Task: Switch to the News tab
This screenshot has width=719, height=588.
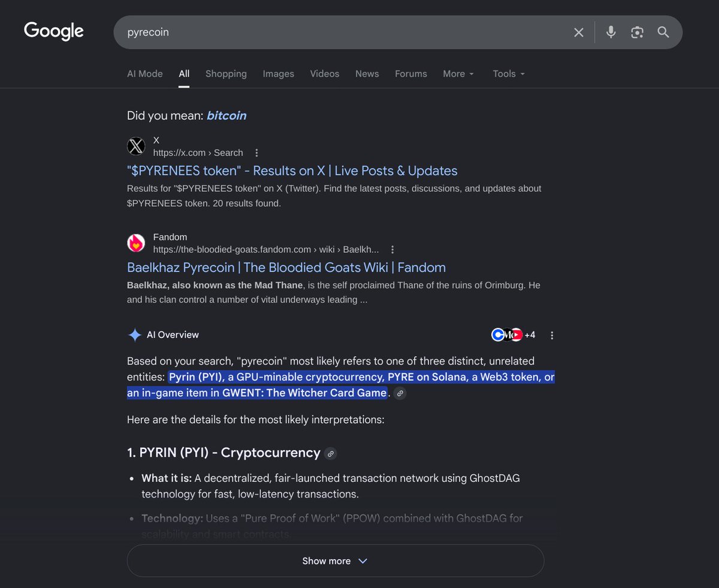Action: click(367, 74)
